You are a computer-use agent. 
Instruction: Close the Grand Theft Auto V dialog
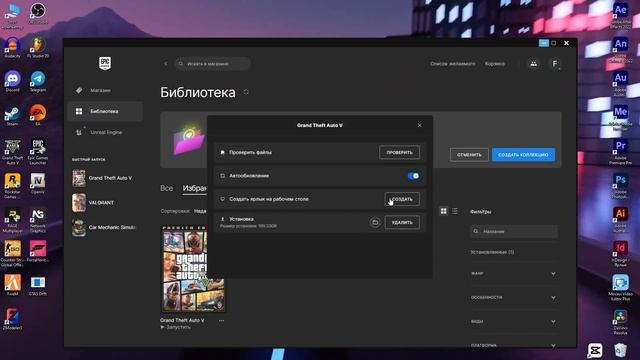tap(420, 125)
